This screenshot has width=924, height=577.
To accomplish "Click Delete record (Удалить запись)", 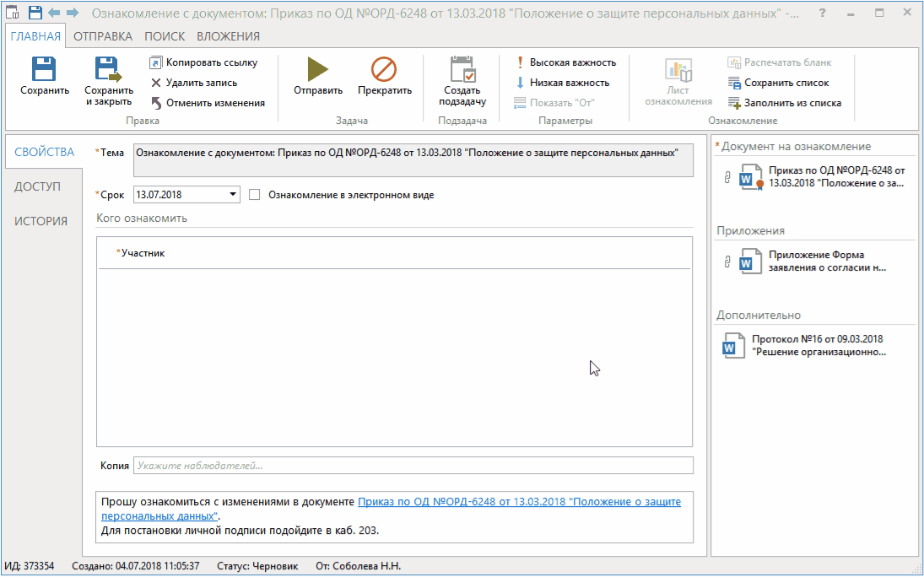I will pyautogui.click(x=193, y=83).
